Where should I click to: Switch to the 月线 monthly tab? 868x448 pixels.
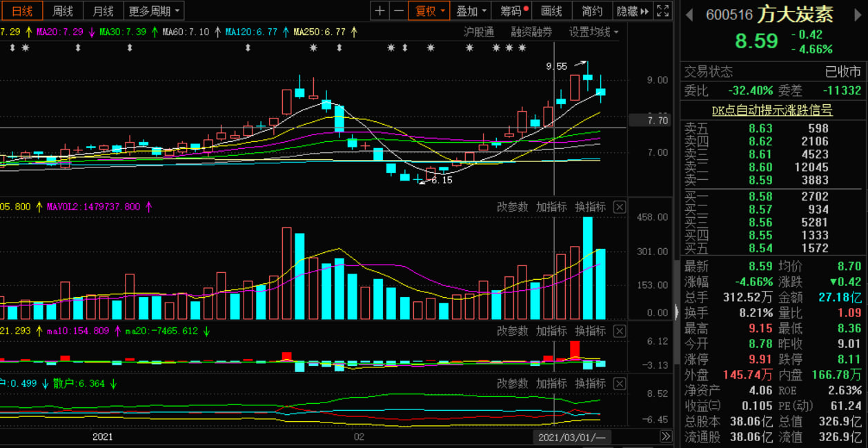103,11
